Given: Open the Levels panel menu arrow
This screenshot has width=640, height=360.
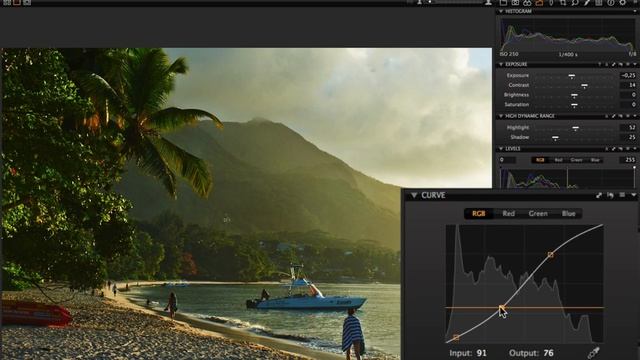Looking at the screenshot, I should [x=635, y=149].
